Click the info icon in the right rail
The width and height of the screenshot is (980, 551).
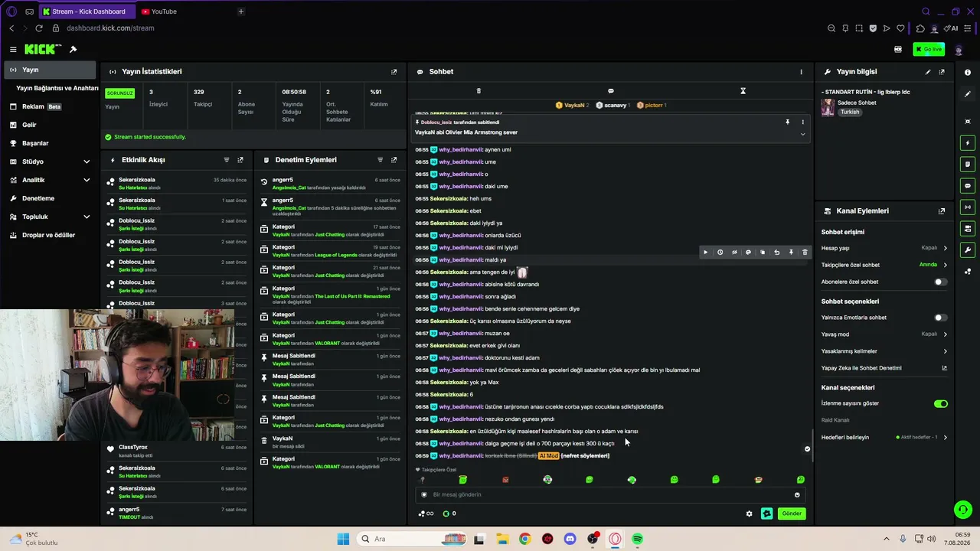tap(968, 73)
